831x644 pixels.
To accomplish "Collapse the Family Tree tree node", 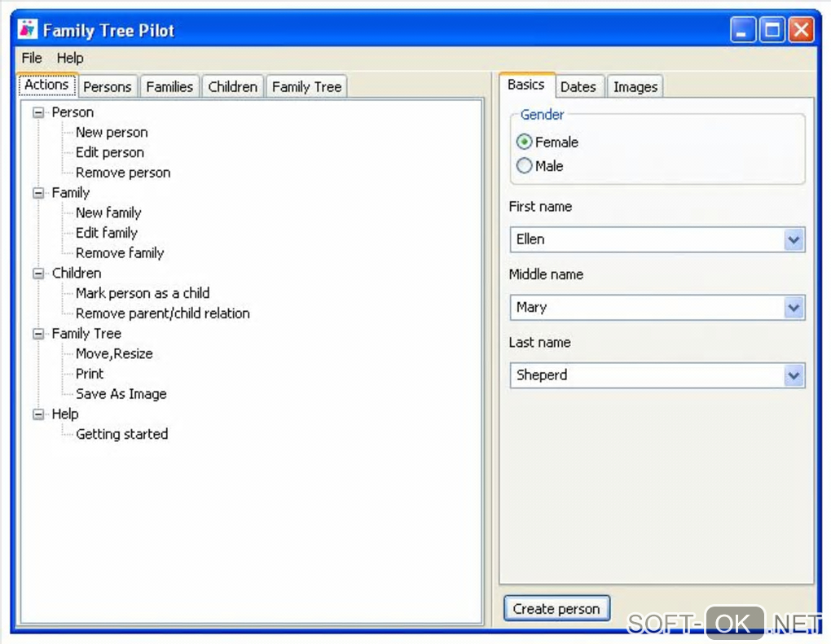I will [38, 334].
